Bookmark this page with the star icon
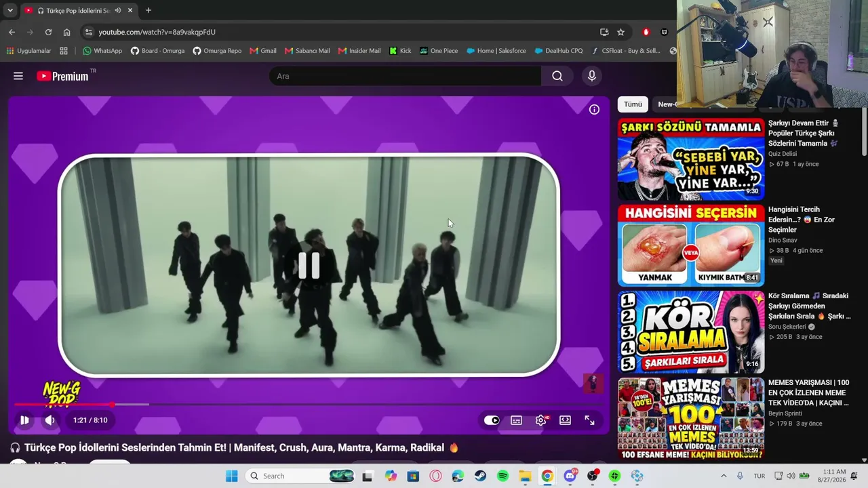Image resolution: width=868 pixels, height=488 pixels. (620, 32)
